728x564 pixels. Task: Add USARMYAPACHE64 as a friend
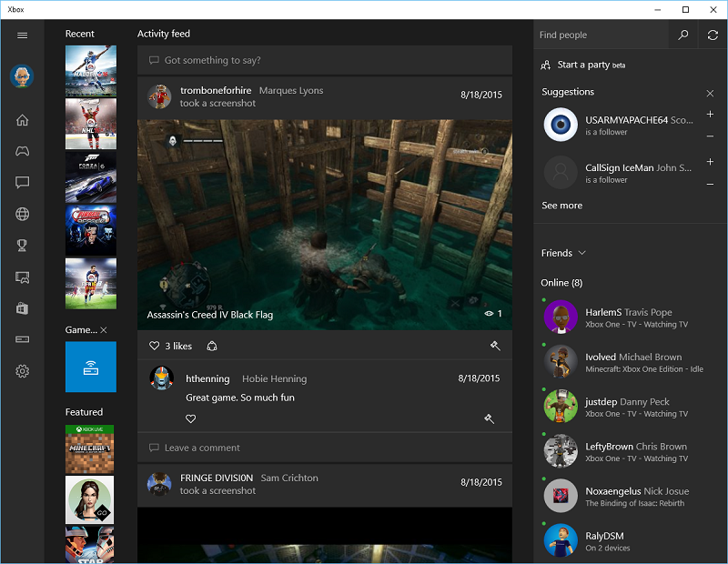click(710, 115)
